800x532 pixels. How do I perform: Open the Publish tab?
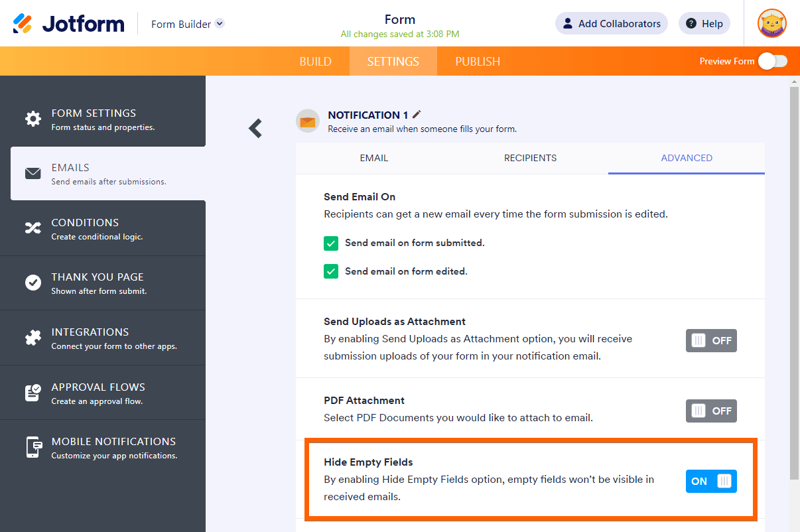(478, 61)
